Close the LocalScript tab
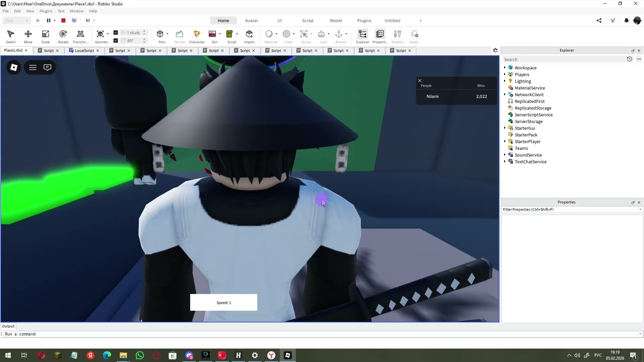 [98, 50]
